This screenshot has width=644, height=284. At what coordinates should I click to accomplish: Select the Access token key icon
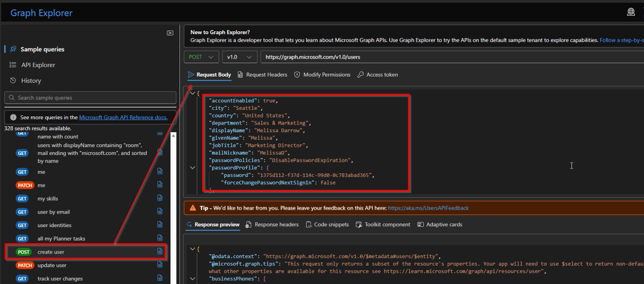(x=361, y=74)
